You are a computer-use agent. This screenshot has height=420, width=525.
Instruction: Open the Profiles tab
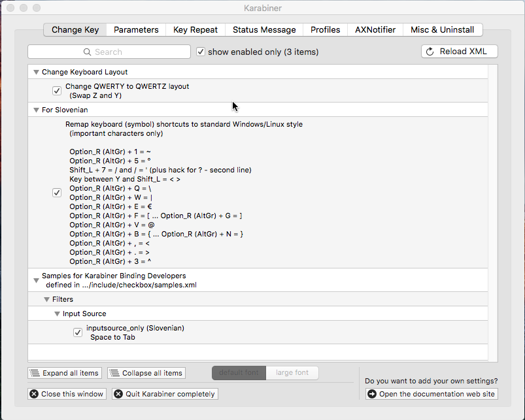pyautogui.click(x=325, y=30)
